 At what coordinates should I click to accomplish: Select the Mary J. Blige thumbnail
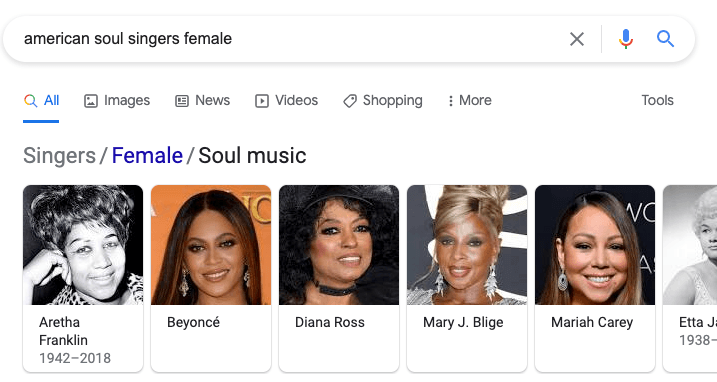467,245
